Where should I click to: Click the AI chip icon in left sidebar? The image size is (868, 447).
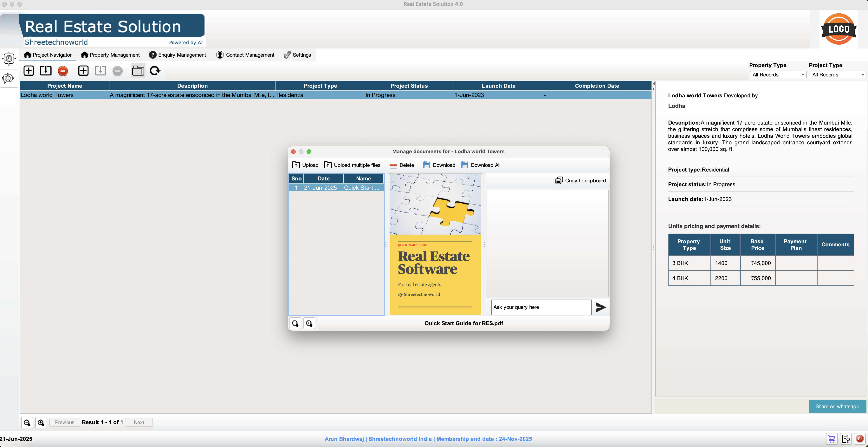click(x=9, y=58)
